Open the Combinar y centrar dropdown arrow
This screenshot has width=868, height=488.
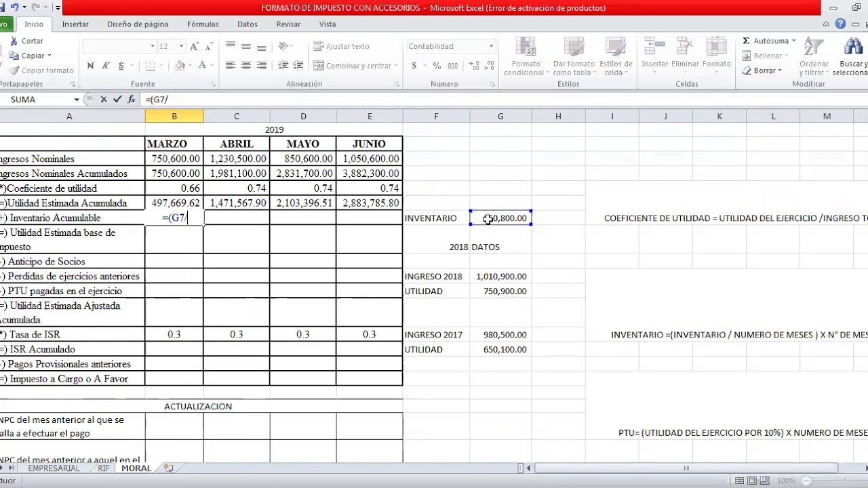pos(396,66)
